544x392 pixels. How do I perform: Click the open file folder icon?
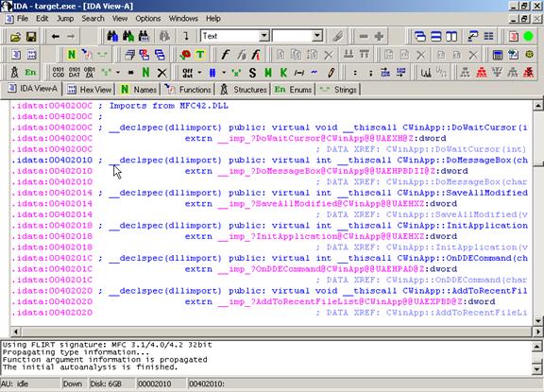point(15,37)
